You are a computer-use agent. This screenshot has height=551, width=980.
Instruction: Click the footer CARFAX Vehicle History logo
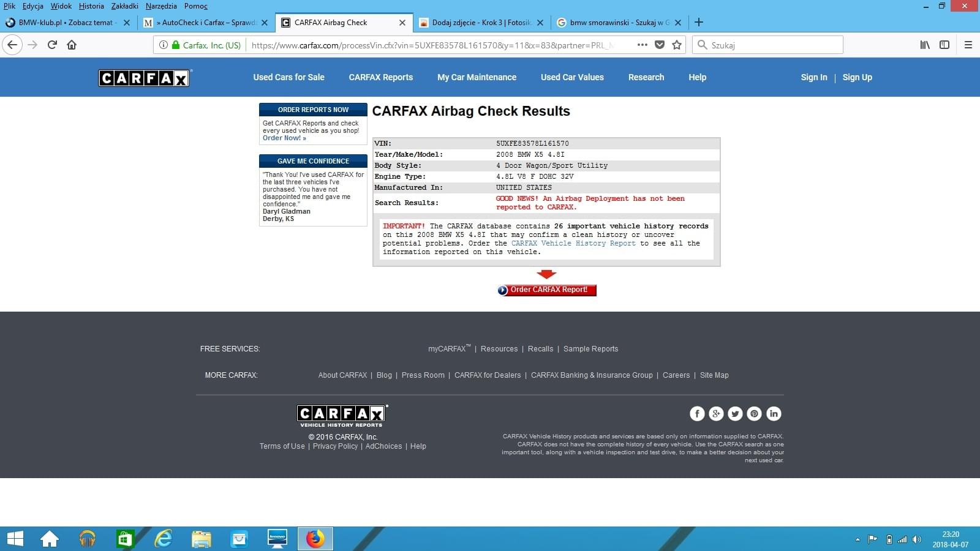[342, 416]
